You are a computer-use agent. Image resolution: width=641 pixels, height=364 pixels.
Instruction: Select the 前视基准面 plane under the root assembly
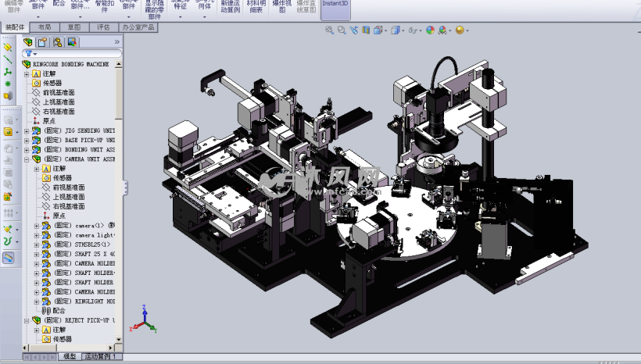(59, 93)
